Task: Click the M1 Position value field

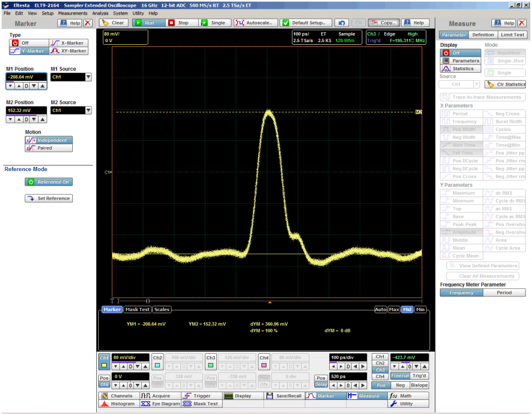Action: (27, 77)
